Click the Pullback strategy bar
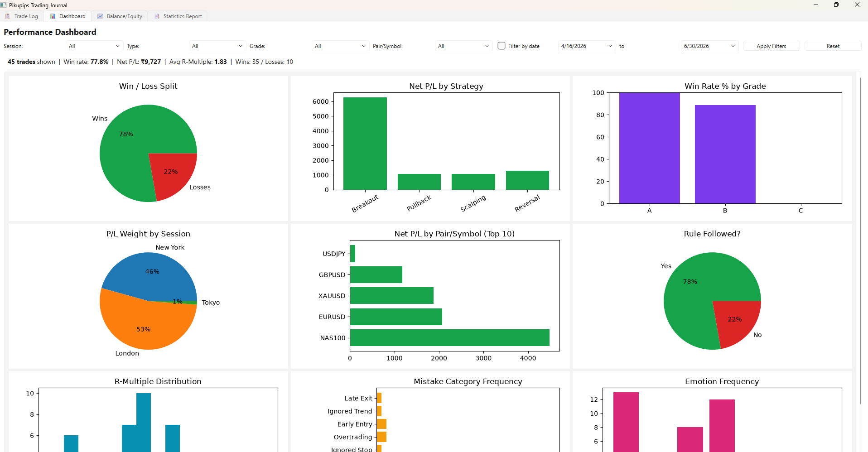Viewport: 868px width, 452px height. [419, 182]
